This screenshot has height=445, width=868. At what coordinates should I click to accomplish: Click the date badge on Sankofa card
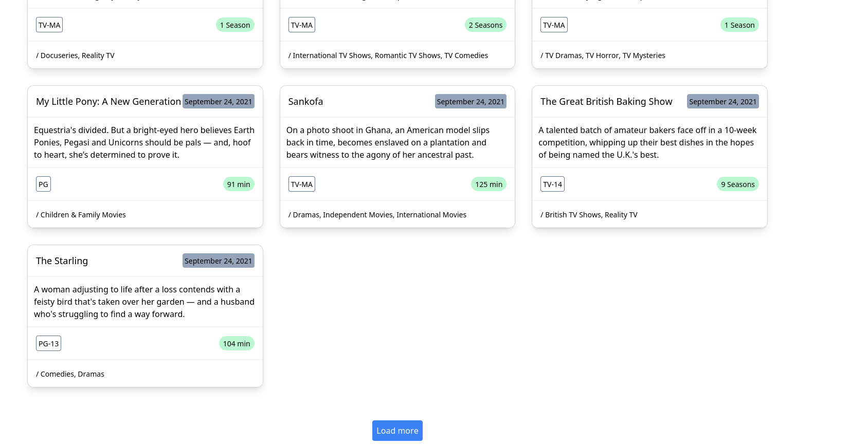coord(471,101)
